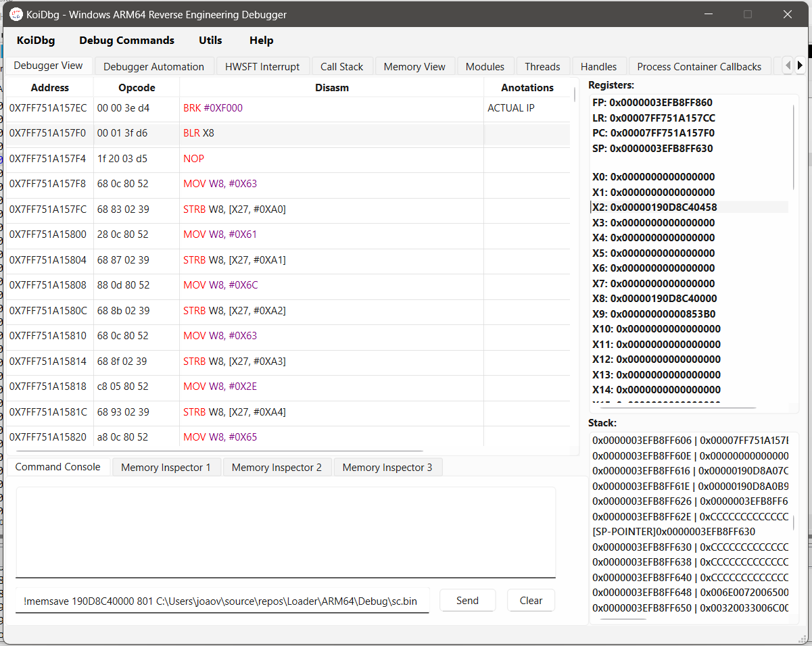Click the Stack horizontal scrollbar
Viewport: 812px width, 646px height.
(623, 619)
